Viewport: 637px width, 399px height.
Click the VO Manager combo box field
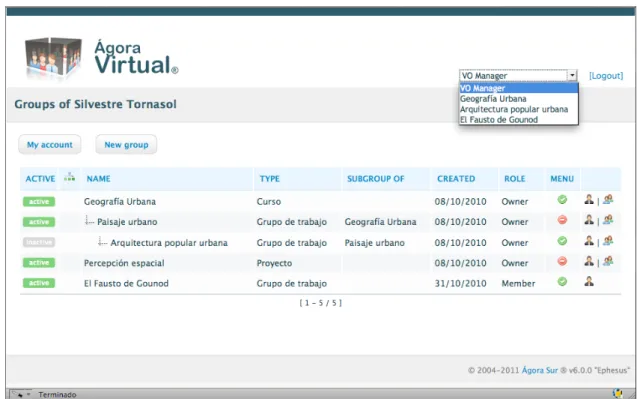click(518, 76)
